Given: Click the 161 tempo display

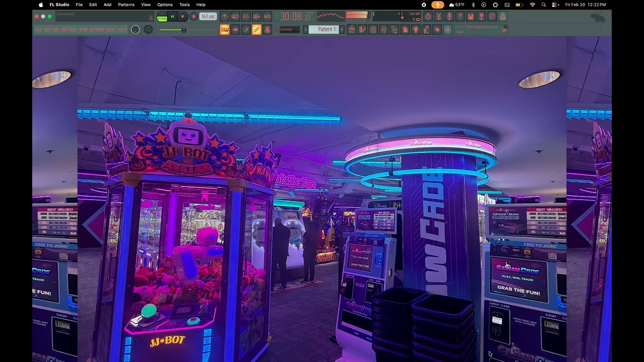Looking at the screenshot, I should (x=208, y=17).
